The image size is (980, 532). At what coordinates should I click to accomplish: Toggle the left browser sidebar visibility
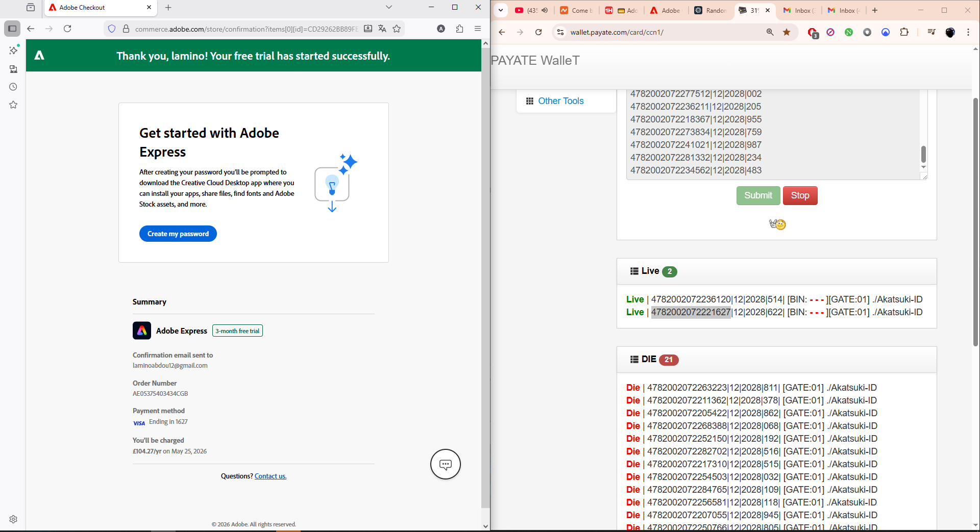click(x=12, y=29)
